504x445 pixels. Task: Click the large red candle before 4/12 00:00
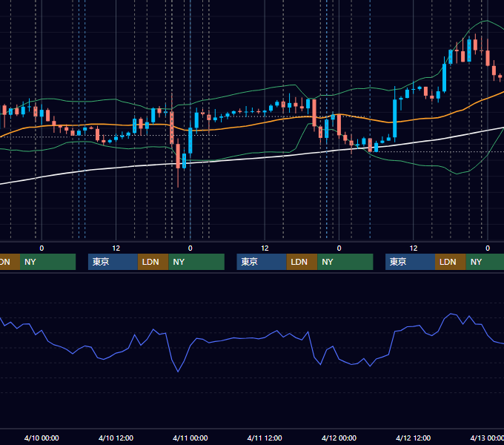[314, 113]
